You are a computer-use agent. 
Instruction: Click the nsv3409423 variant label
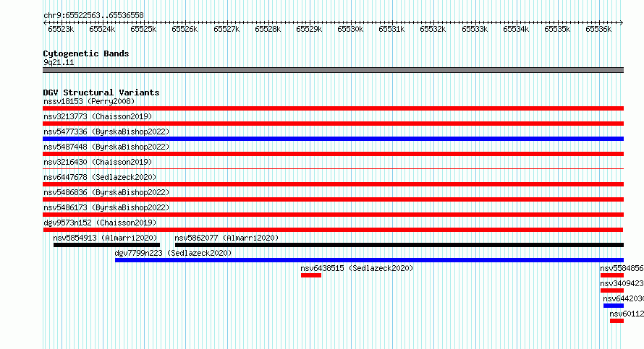point(622,283)
